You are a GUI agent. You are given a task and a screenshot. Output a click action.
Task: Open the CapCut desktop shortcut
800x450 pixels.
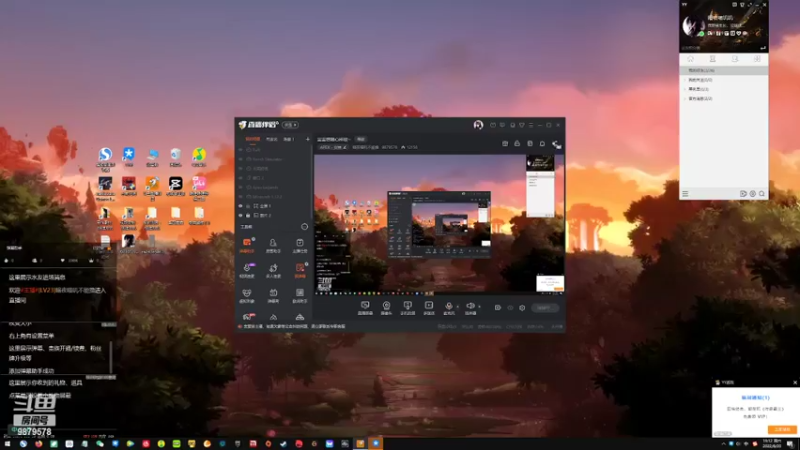176,183
